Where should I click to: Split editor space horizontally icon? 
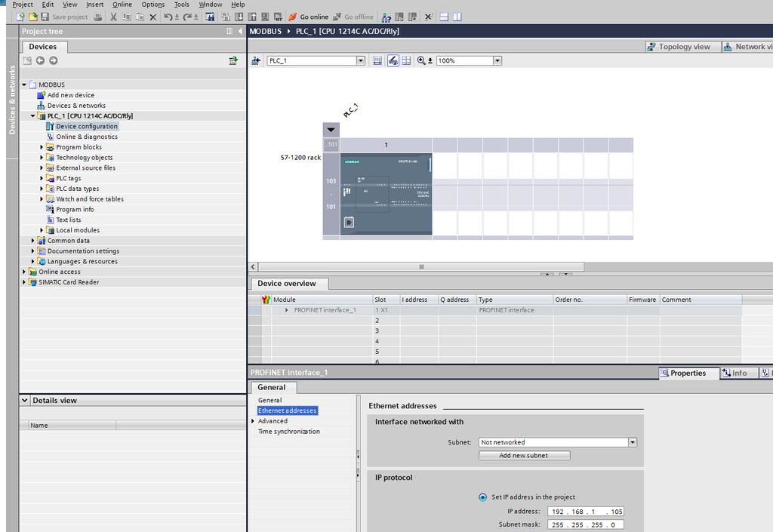444,17
